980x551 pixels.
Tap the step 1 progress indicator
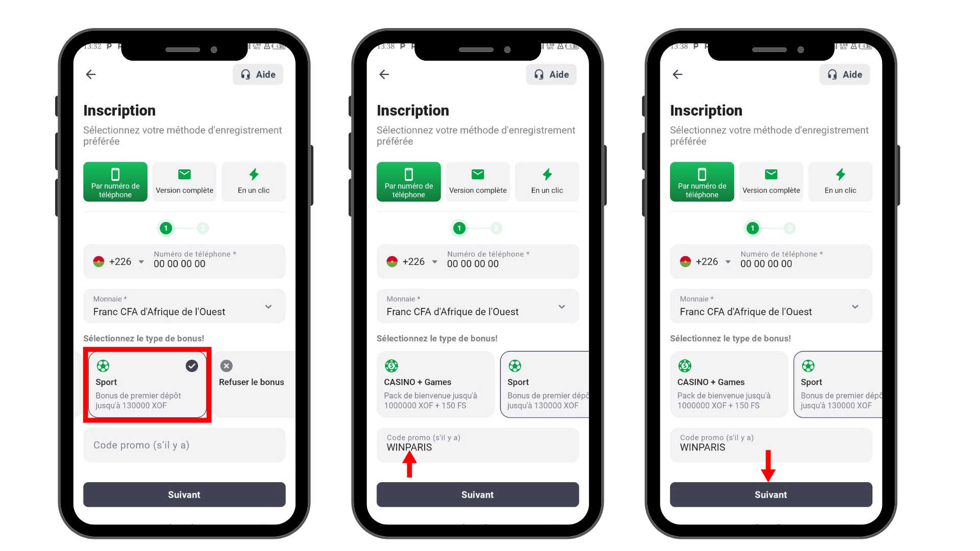tap(165, 228)
